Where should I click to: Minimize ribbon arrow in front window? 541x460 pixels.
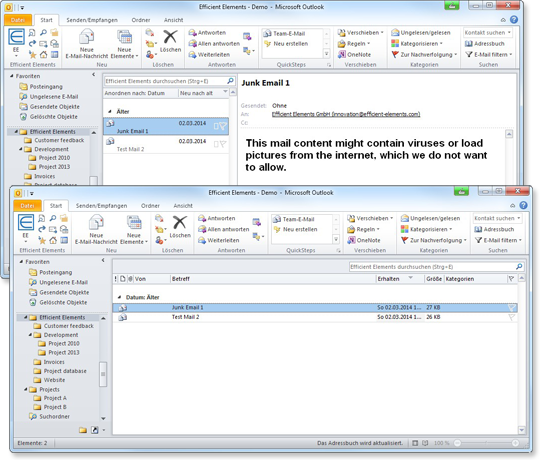click(x=513, y=206)
